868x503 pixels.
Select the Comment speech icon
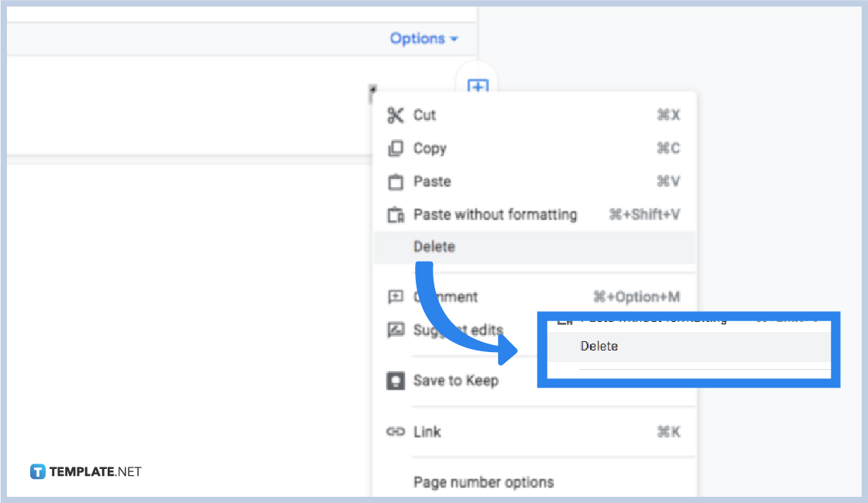coord(395,296)
